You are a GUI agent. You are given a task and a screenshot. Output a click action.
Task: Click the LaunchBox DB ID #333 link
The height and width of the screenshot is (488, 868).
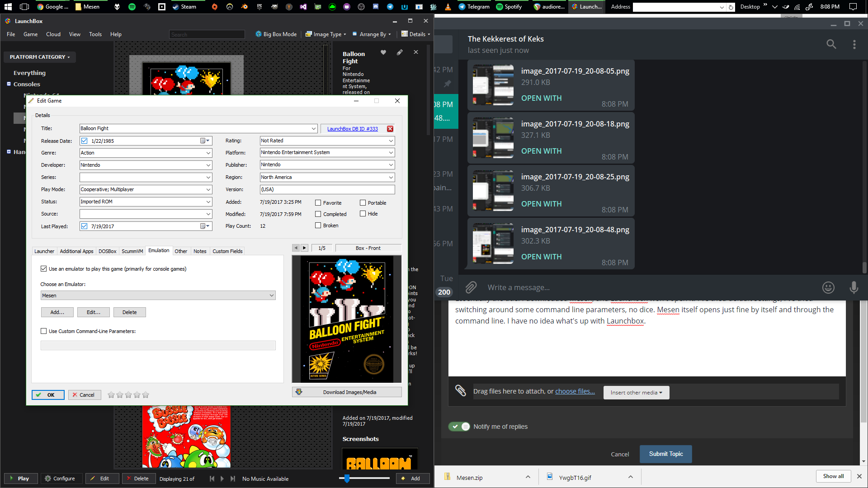[x=353, y=129]
